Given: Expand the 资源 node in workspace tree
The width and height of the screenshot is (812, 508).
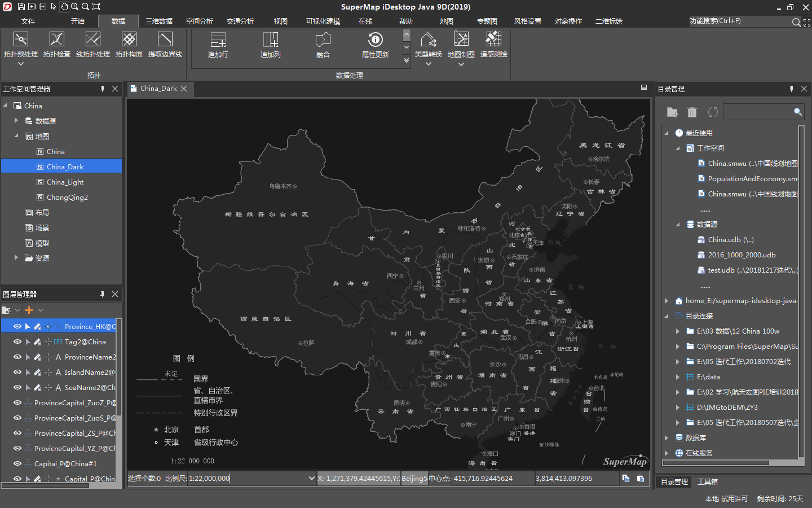Looking at the screenshot, I should (16, 257).
